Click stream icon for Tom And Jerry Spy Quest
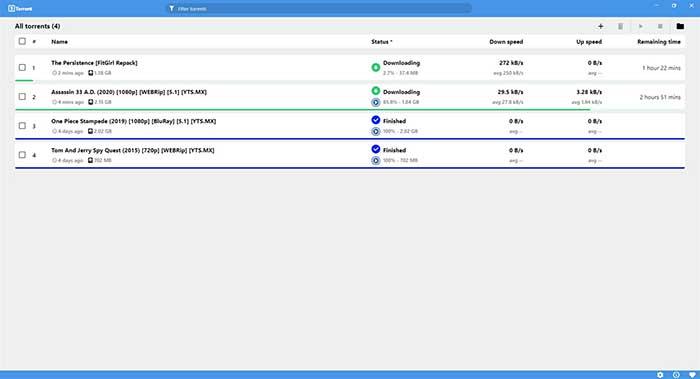This screenshot has height=379, width=700. (x=376, y=160)
